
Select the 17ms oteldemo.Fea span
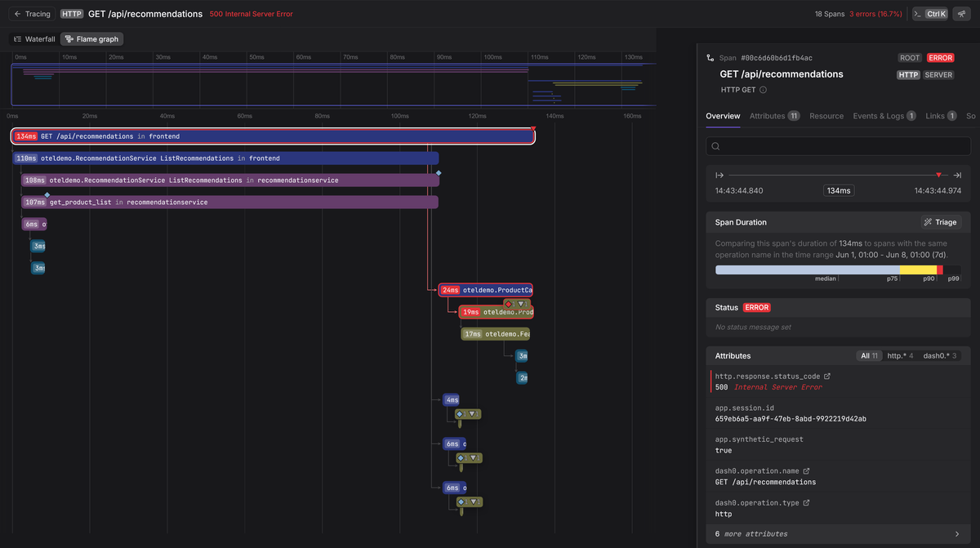point(496,334)
